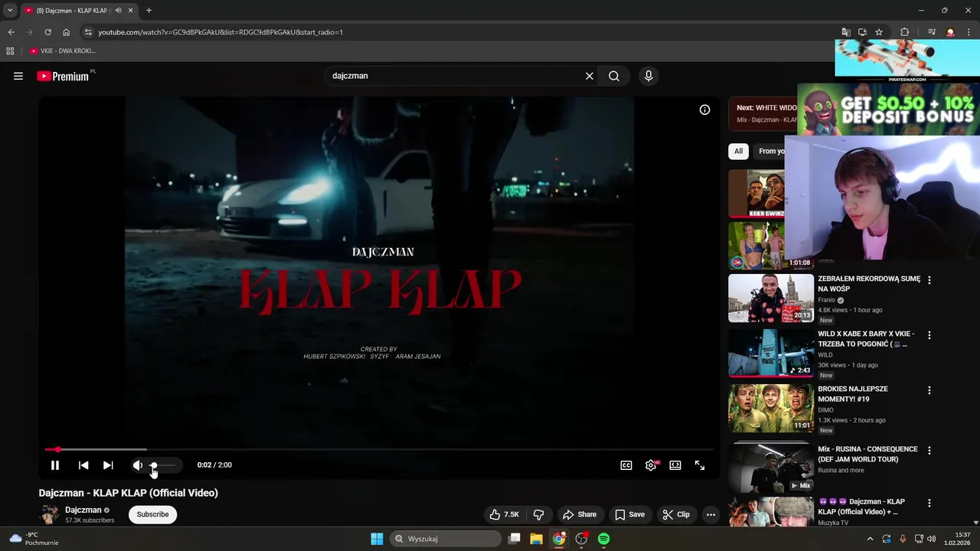
Task: Save video to playlist
Action: (x=630, y=514)
